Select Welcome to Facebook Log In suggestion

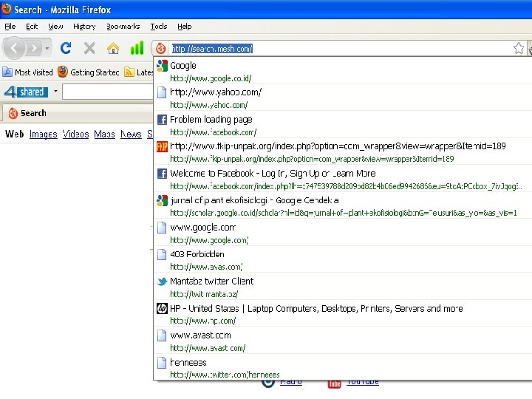pyautogui.click(x=343, y=179)
